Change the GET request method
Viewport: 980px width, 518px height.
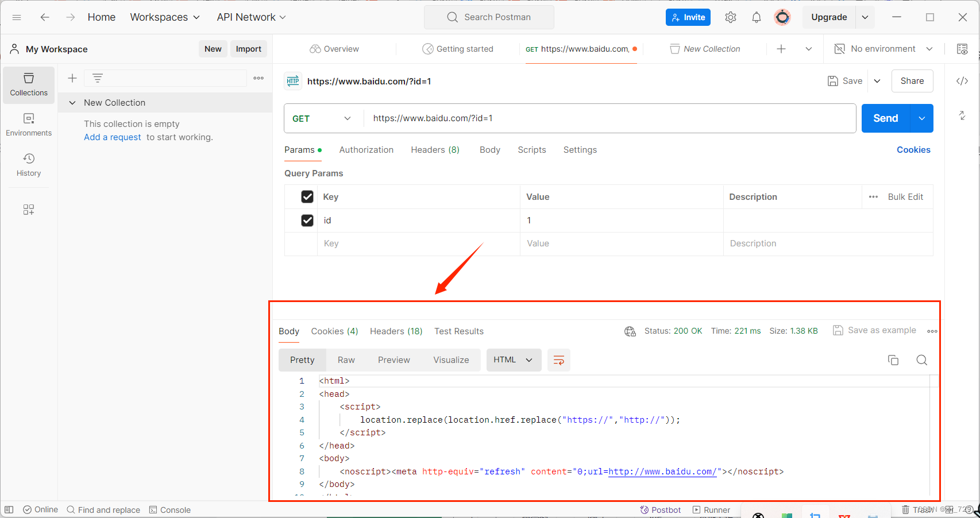pyautogui.click(x=322, y=118)
